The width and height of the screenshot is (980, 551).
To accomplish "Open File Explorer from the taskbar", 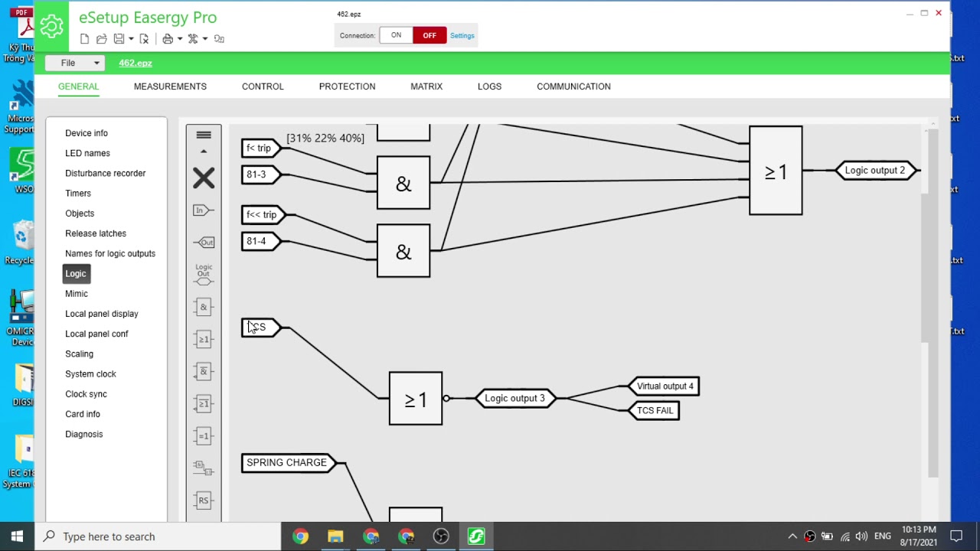I will point(335,536).
